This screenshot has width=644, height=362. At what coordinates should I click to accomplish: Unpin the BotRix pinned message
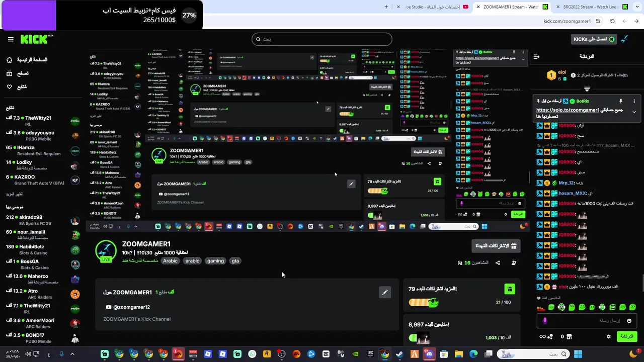(620, 101)
